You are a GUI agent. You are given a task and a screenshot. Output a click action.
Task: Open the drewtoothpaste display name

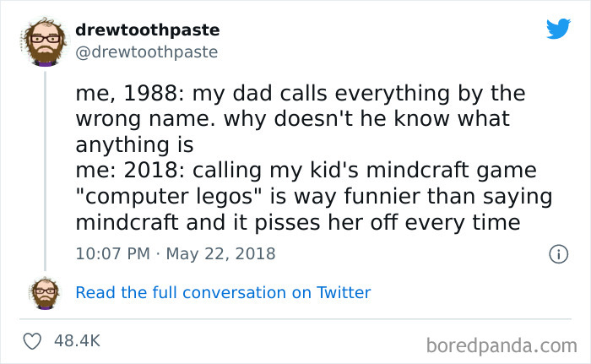pos(147,30)
